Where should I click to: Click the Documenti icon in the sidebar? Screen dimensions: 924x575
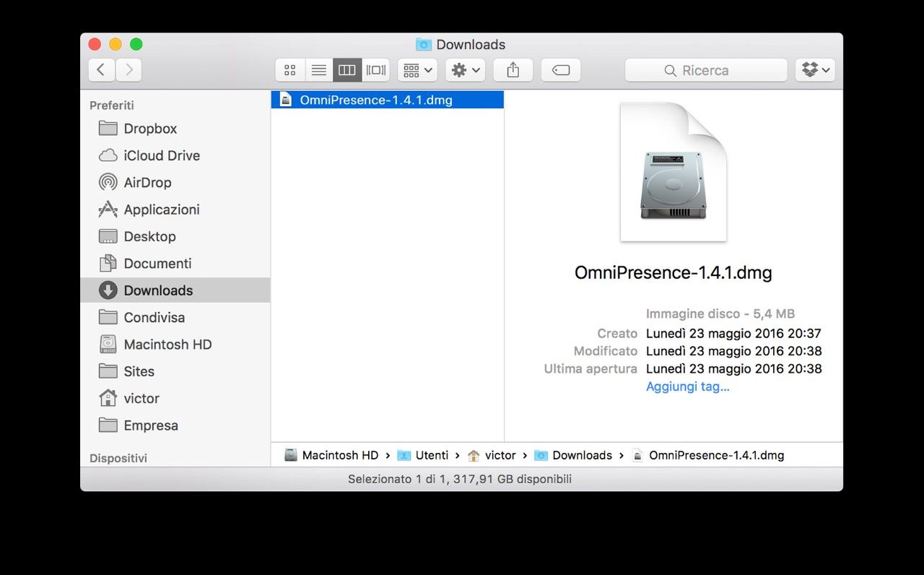coord(108,264)
